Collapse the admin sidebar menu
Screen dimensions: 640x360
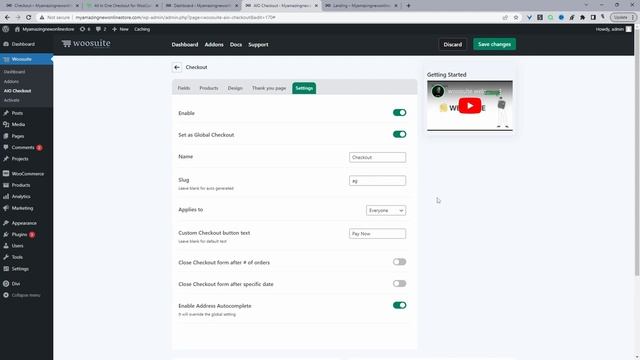coord(25,295)
